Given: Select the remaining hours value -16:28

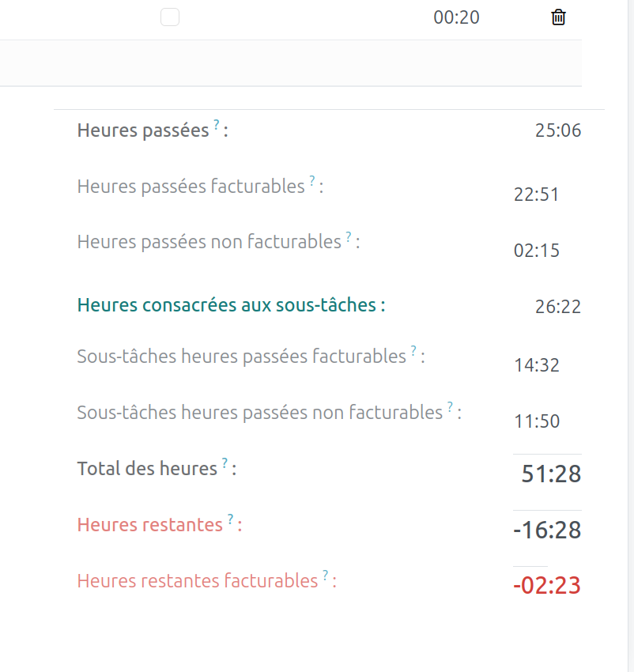Looking at the screenshot, I should click(547, 530).
